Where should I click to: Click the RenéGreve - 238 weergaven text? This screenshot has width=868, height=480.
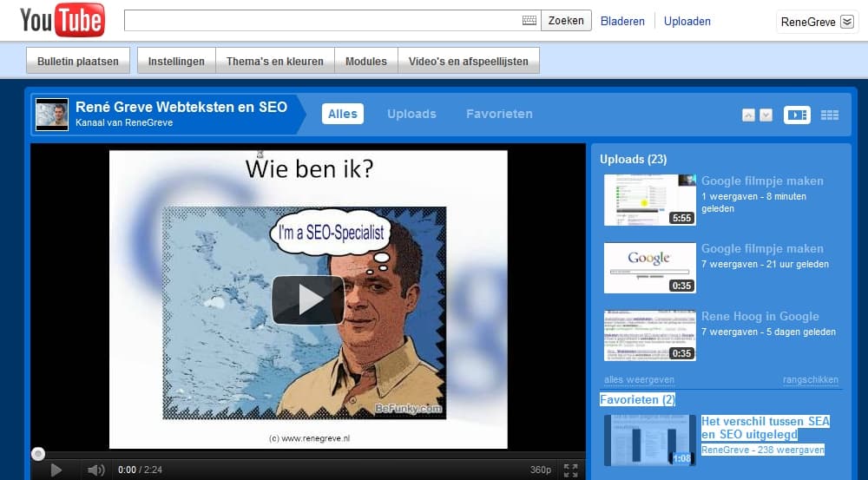click(x=763, y=450)
